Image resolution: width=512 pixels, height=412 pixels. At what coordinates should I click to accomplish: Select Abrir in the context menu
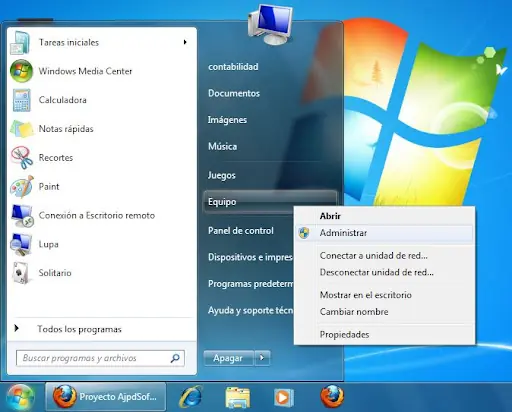pos(384,216)
